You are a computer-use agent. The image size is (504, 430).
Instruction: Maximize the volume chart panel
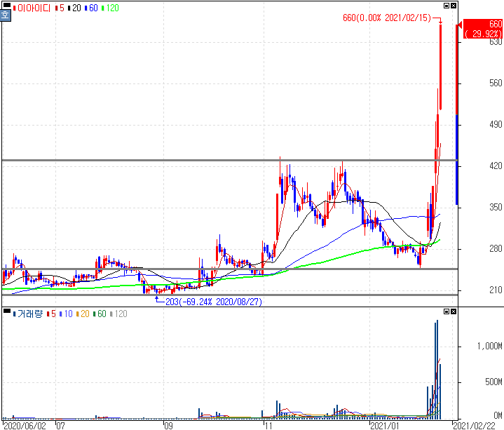point(447,311)
